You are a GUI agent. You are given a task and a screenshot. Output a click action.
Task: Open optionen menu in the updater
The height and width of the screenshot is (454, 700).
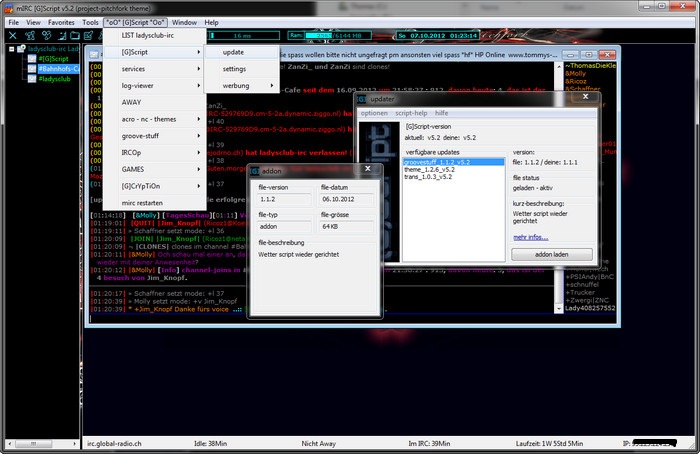[374, 113]
